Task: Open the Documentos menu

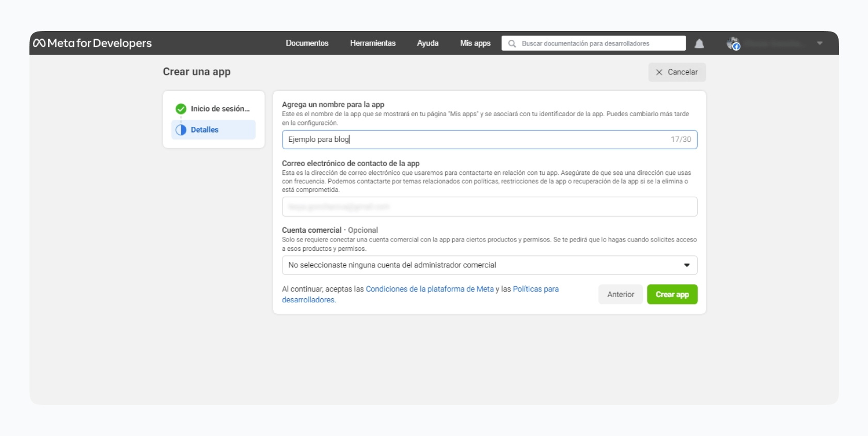Action: (x=307, y=43)
